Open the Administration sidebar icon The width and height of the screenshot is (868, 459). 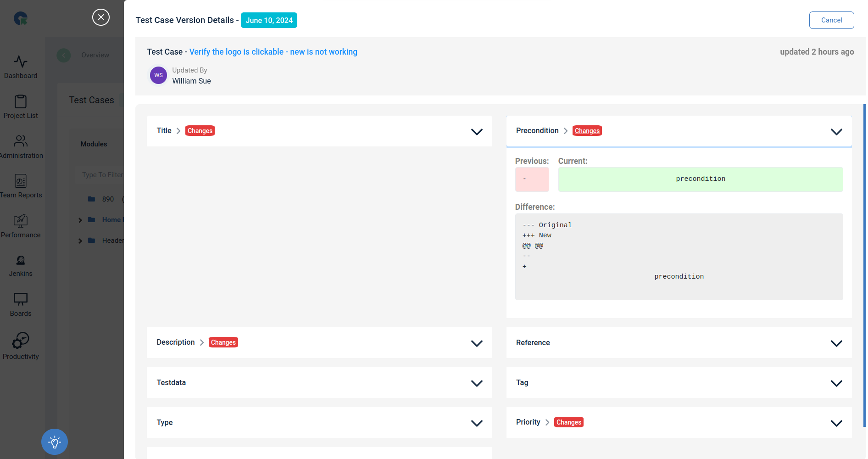[x=21, y=141]
